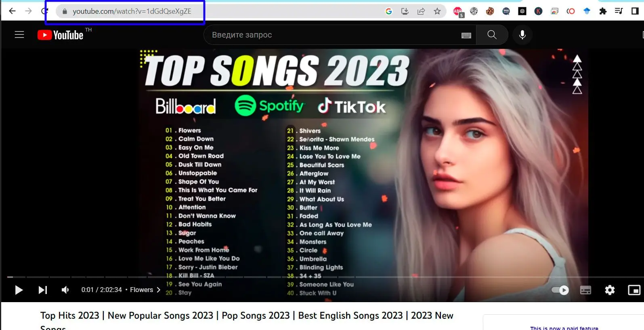
Task: Open the blue graduation cap extension
Action: [x=587, y=11]
